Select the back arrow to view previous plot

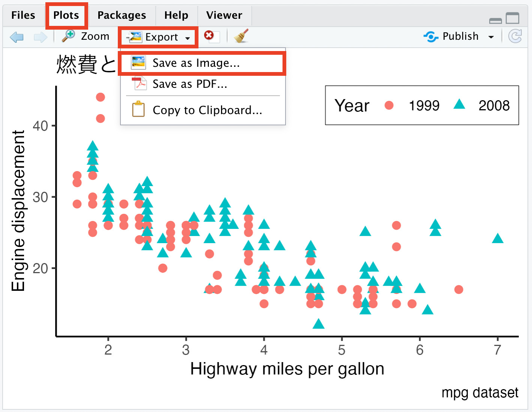click(x=17, y=36)
